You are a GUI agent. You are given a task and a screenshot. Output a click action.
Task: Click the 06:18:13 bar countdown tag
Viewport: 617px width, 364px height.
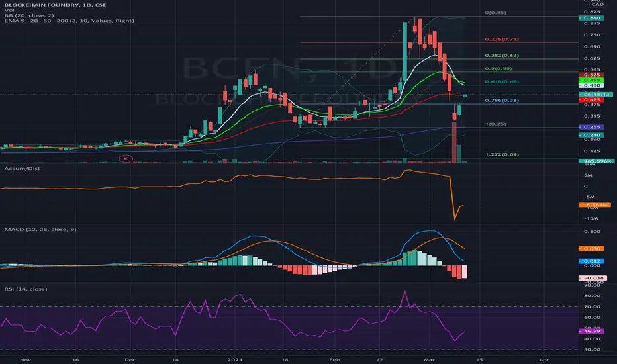pyautogui.click(x=596, y=95)
